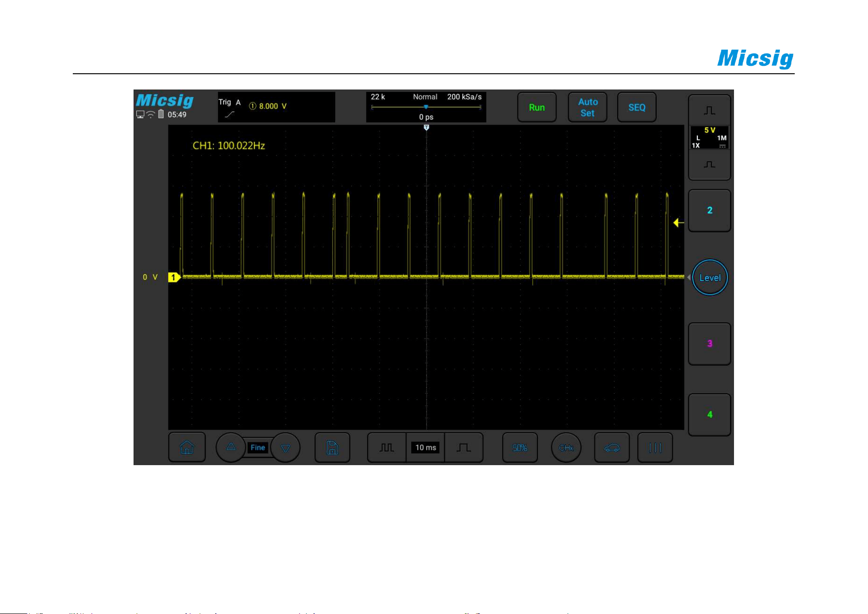Viewport: 868px width, 614px height.
Task: Tap the Level knob button
Action: coord(710,277)
